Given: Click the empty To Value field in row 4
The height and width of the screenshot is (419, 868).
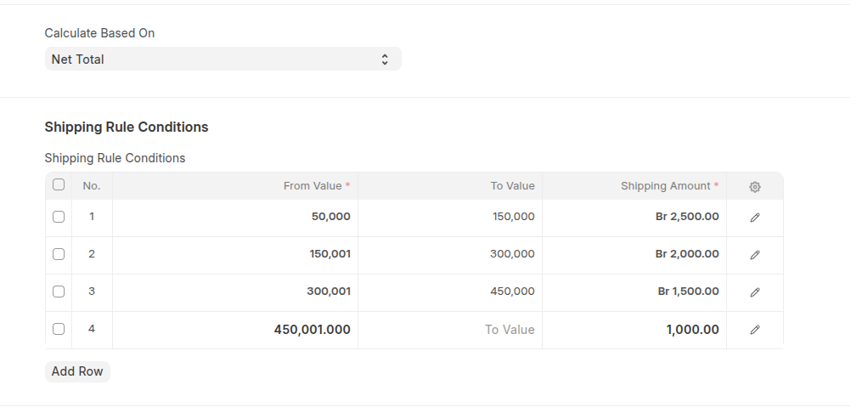Looking at the screenshot, I should [450, 330].
